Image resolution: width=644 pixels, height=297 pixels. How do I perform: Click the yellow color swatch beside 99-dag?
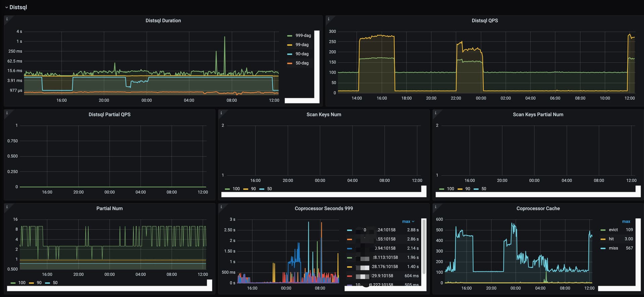point(290,45)
